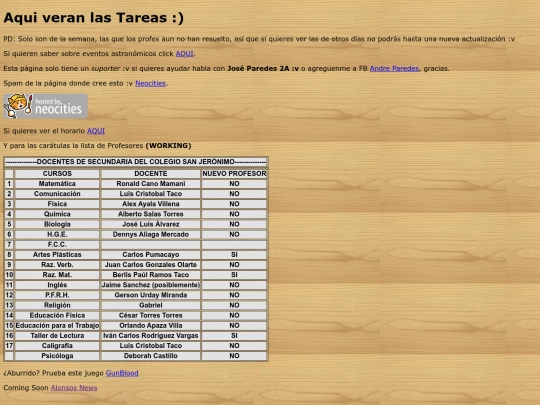540x405 pixels.
Task: Click the bold '(WORKING)' text
Action: [x=168, y=146]
